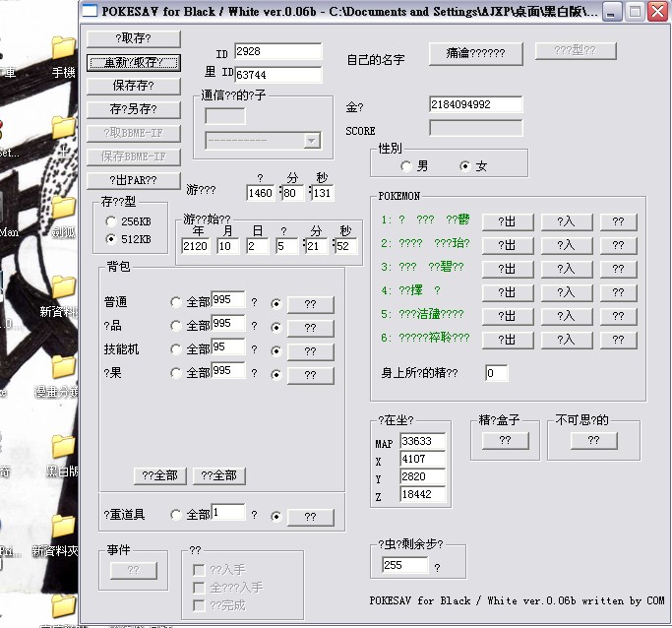This screenshot has width=672, height=628.
Task: Choose 女 gender radio button
Action: pyautogui.click(x=465, y=166)
